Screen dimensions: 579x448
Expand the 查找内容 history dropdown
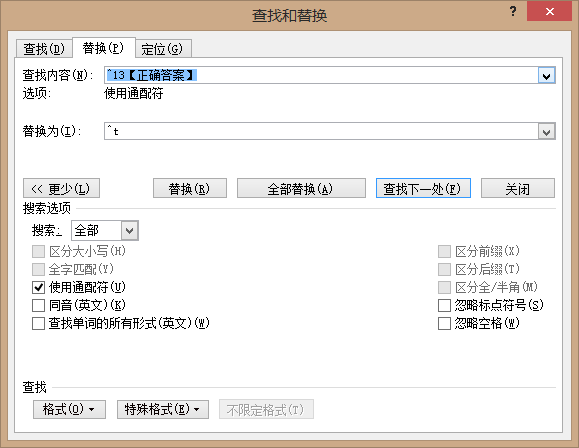click(547, 76)
